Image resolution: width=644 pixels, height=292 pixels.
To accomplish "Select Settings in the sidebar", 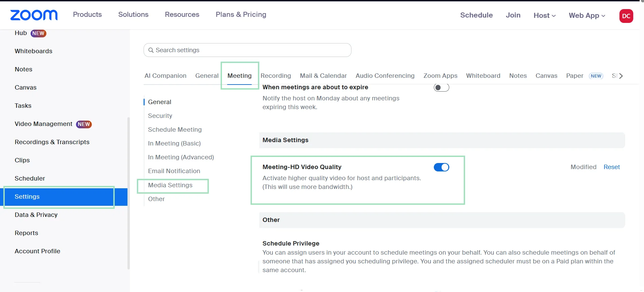I will (64, 197).
